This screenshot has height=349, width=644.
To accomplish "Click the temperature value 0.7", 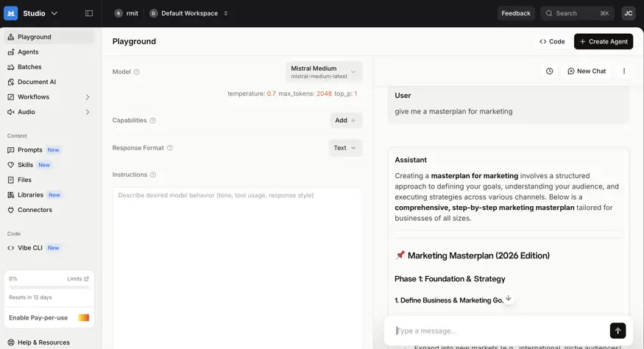I will click(271, 94).
